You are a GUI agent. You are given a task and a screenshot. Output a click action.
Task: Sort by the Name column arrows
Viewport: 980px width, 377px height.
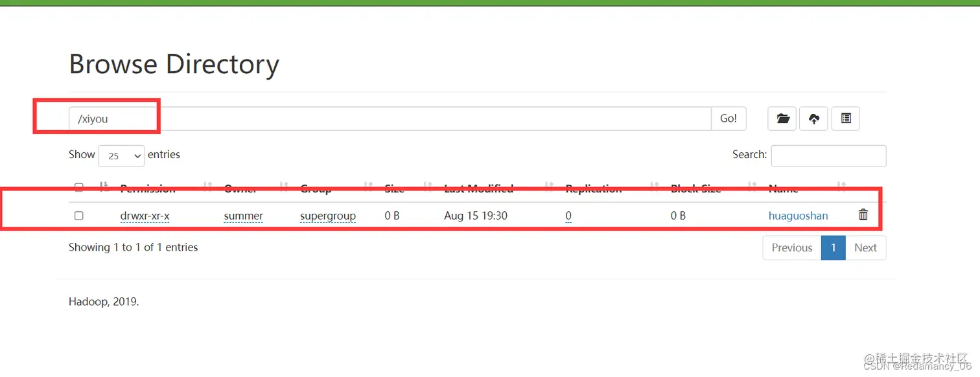click(841, 187)
